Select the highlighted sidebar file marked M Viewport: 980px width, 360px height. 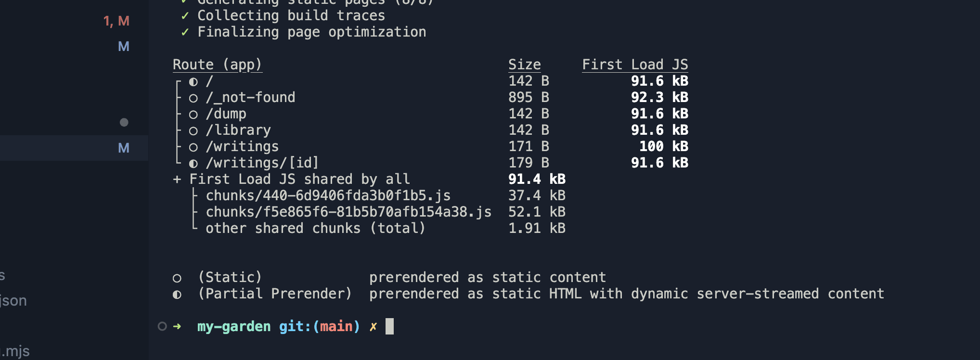[74, 148]
